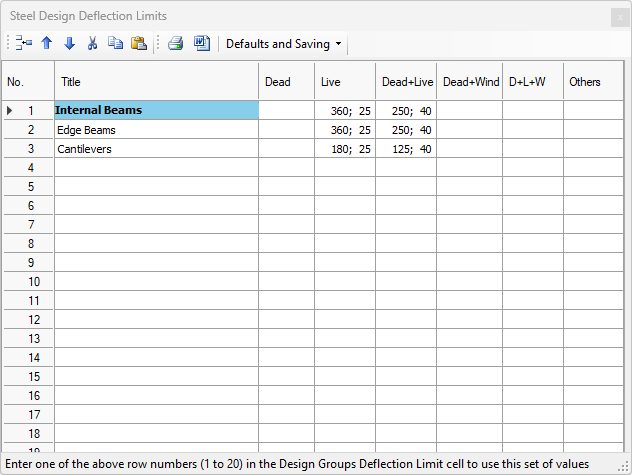Screen dimensions: 632x475
Task: Move row down with blue down arrow
Action: coord(69,44)
